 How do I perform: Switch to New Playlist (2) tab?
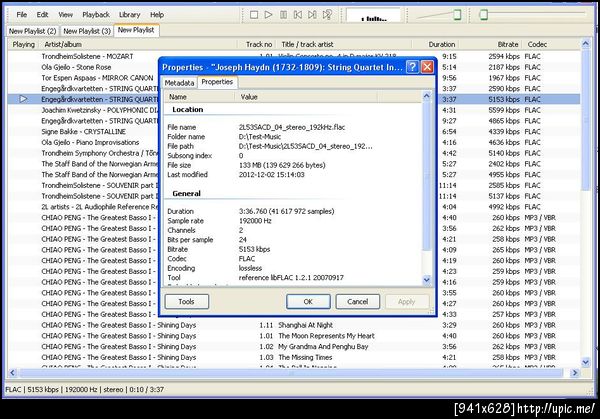(x=33, y=31)
